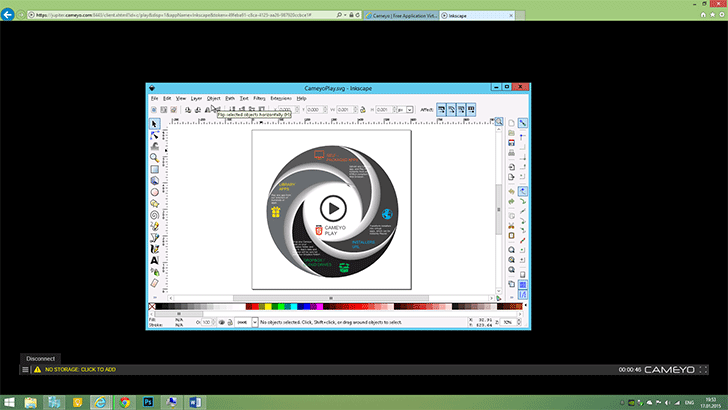The image size is (728, 410).
Task: Switch to Cameyo Free Application browser tab
Action: (401, 15)
